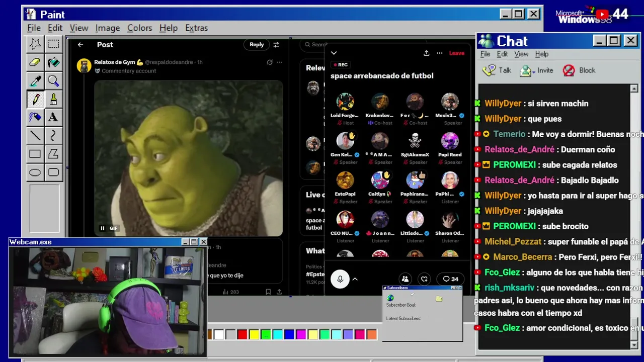Click the Grok slash-circle icon on the post
Viewport: 644px width, 362px height.
point(270,62)
